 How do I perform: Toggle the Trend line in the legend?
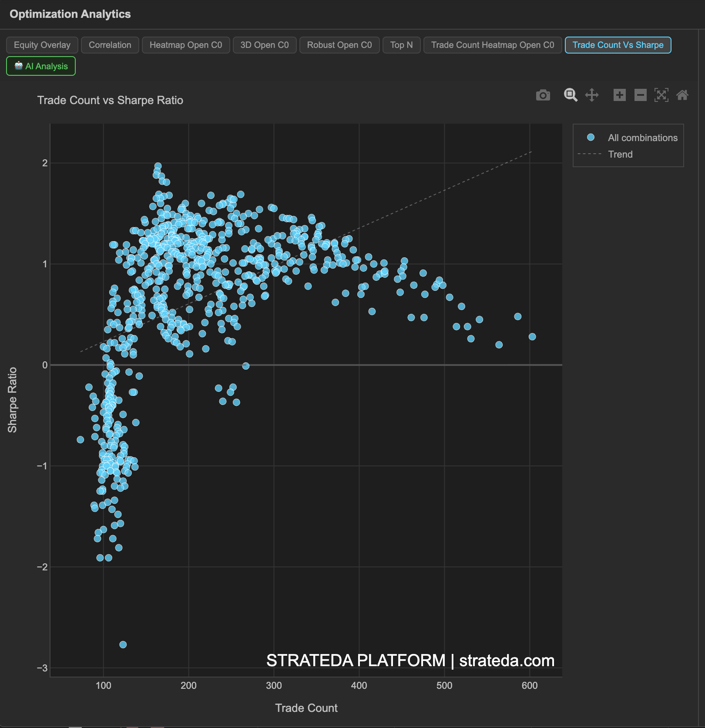[x=621, y=154]
